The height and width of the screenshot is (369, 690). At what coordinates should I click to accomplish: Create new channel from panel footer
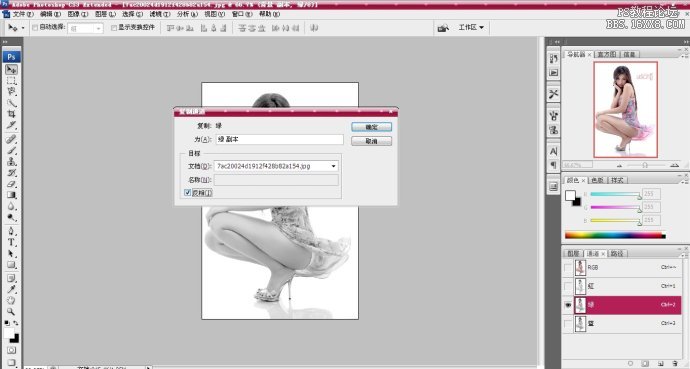click(660, 364)
